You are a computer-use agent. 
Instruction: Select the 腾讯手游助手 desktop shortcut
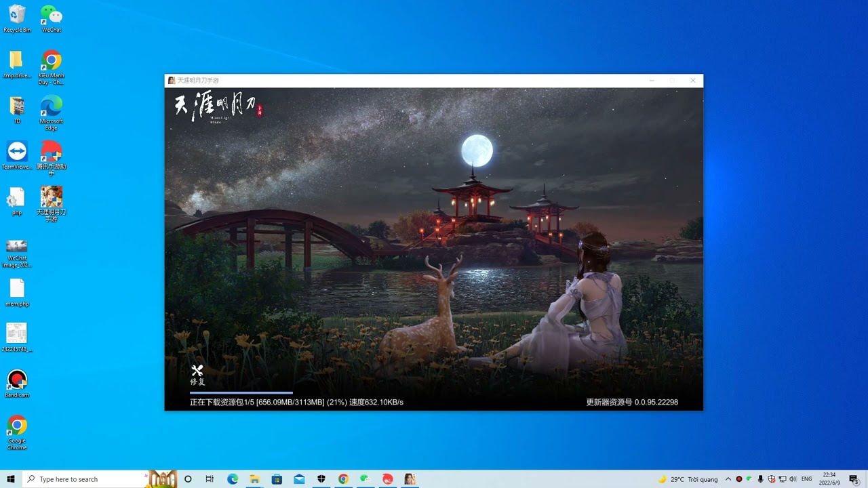coord(52,159)
